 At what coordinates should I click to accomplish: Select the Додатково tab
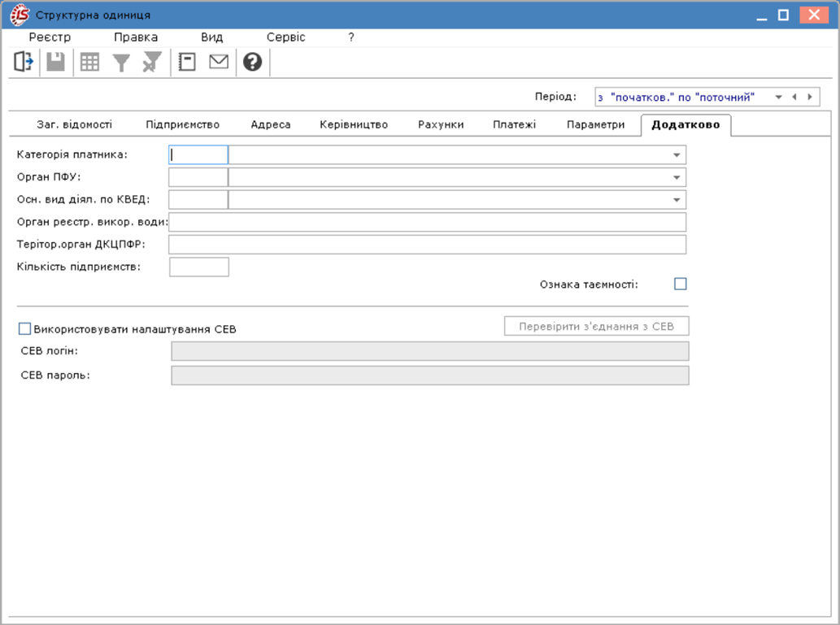(x=685, y=125)
